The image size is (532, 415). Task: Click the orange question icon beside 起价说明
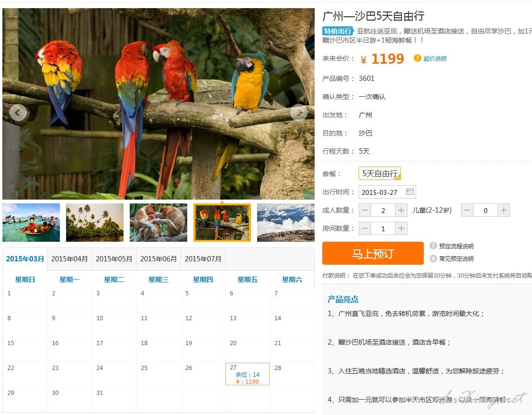[417, 58]
